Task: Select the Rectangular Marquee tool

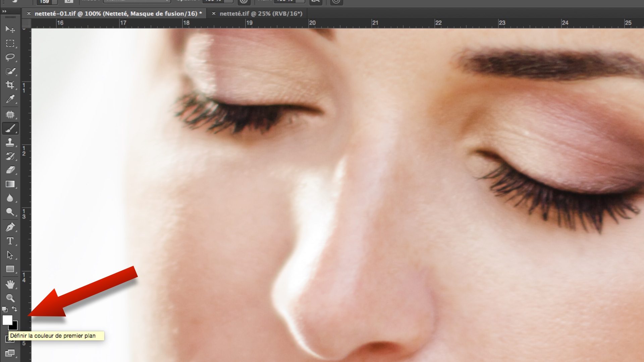Action: tap(10, 43)
